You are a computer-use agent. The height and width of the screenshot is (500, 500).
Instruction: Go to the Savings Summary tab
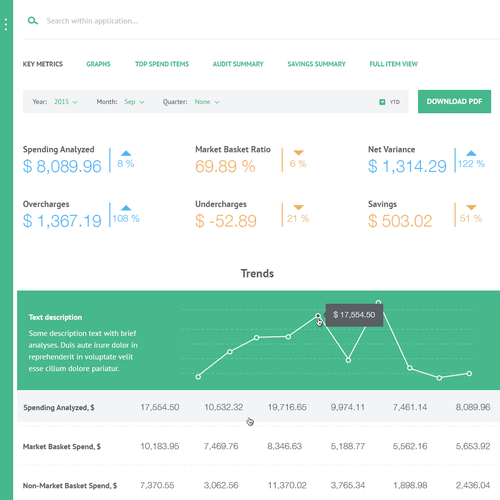316,64
